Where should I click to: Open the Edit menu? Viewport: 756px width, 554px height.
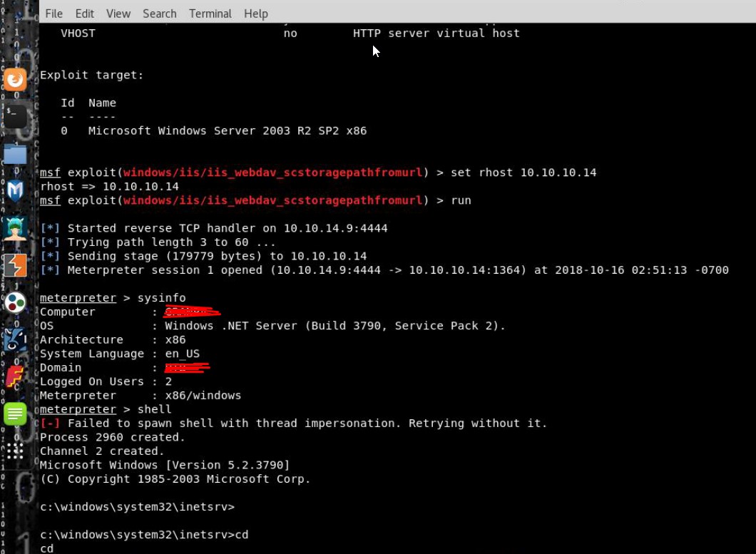tap(85, 14)
